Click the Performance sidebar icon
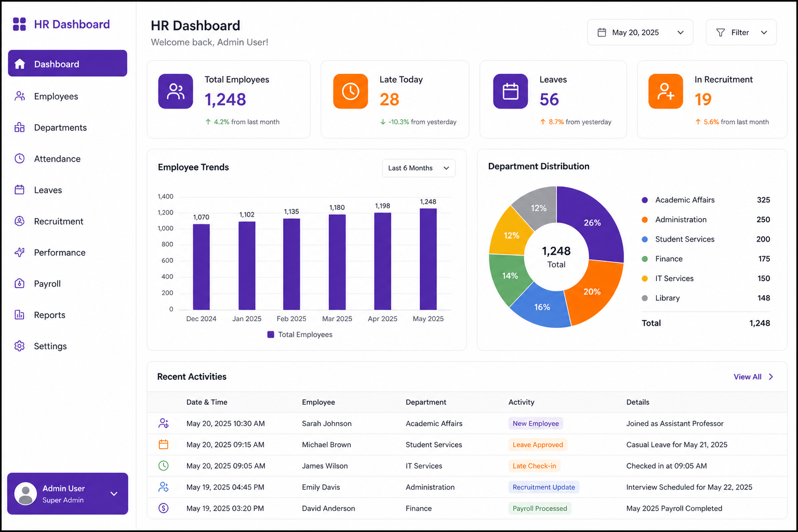The height and width of the screenshot is (532, 798). point(20,252)
